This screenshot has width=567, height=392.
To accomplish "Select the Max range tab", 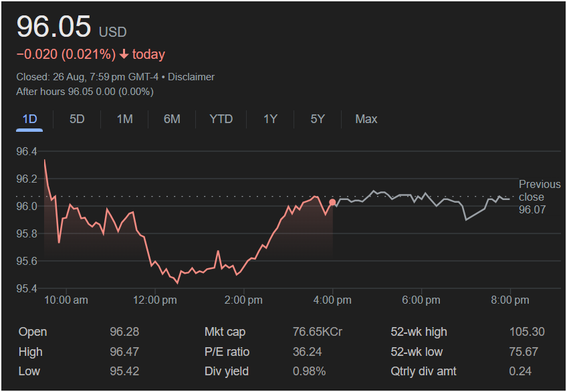I will pos(366,119).
